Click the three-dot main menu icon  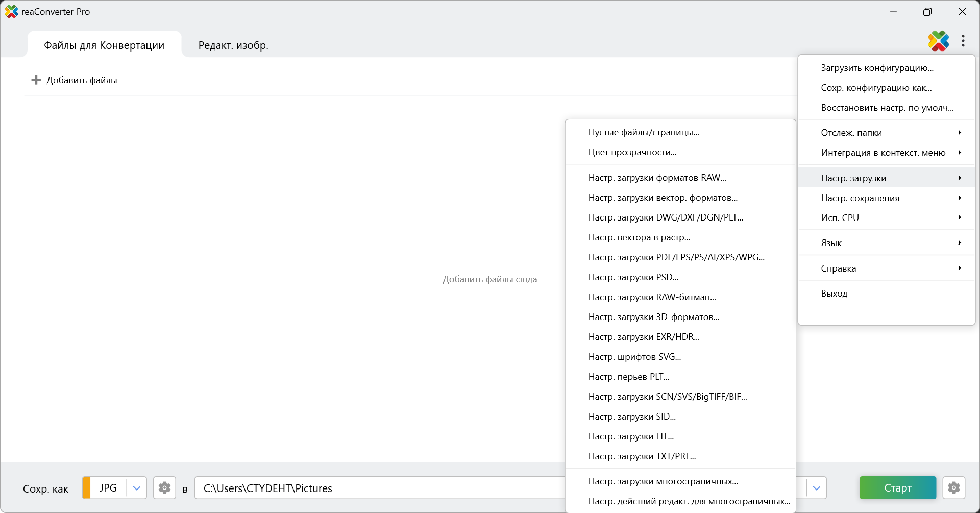click(x=963, y=41)
